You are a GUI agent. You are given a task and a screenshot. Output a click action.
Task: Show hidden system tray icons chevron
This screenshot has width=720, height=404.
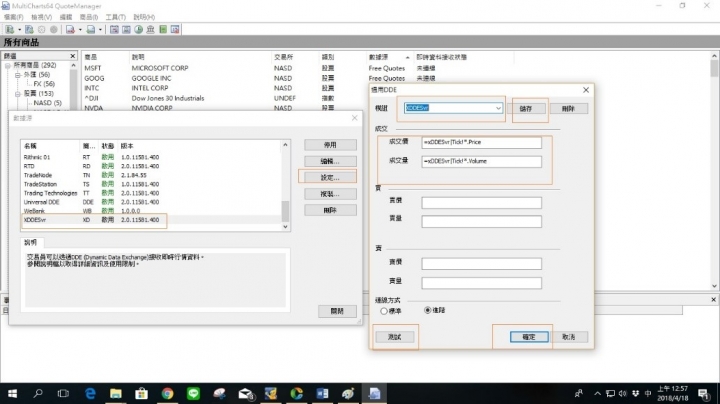click(x=597, y=393)
